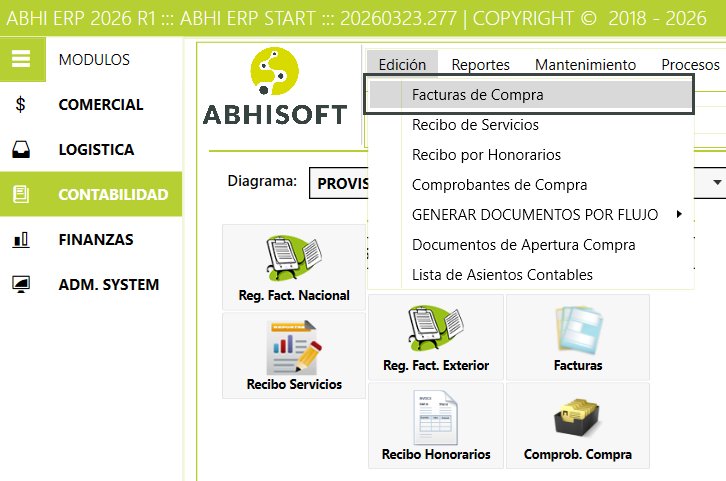
Task: Open the Recibo Servicios icon
Action: click(293, 355)
